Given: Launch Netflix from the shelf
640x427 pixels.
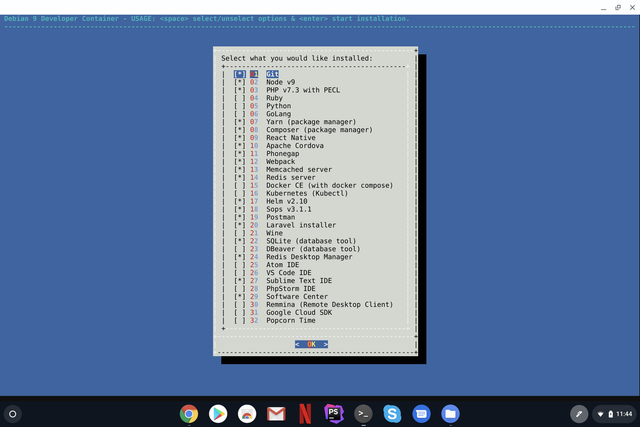Looking at the screenshot, I should 305,414.
